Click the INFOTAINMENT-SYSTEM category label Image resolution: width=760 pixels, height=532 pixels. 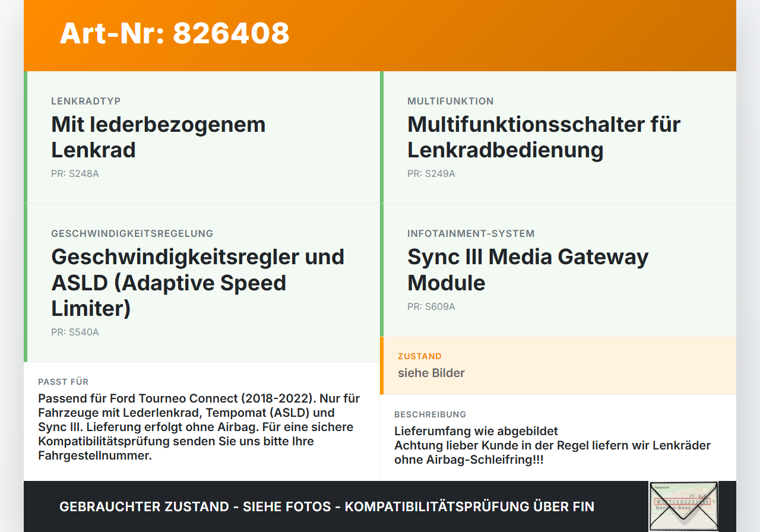[x=471, y=233]
